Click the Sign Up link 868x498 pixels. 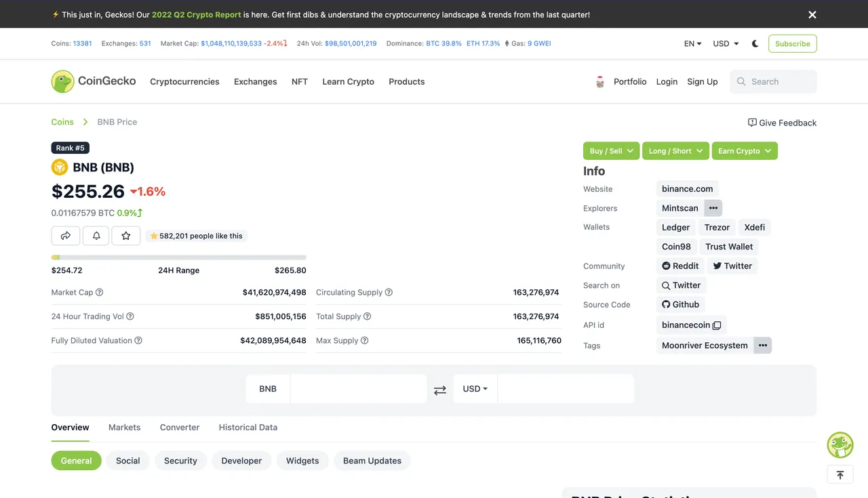(x=703, y=81)
